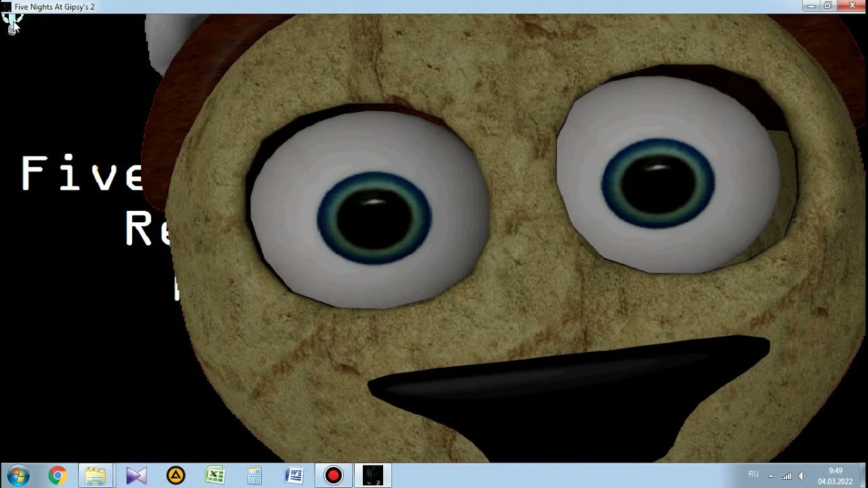Launch Google Chrome from the taskbar
The width and height of the screenshot is (868, 488).
(57, 476)
